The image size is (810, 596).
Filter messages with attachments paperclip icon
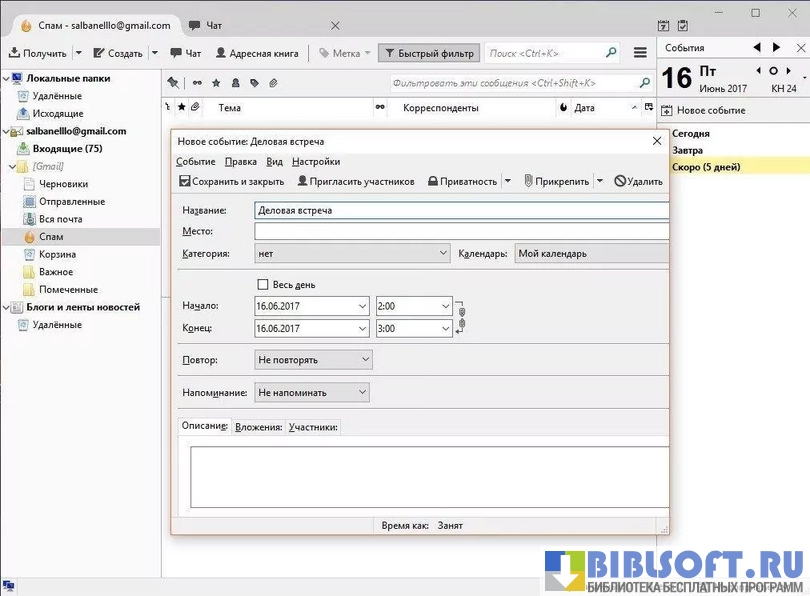273,83
